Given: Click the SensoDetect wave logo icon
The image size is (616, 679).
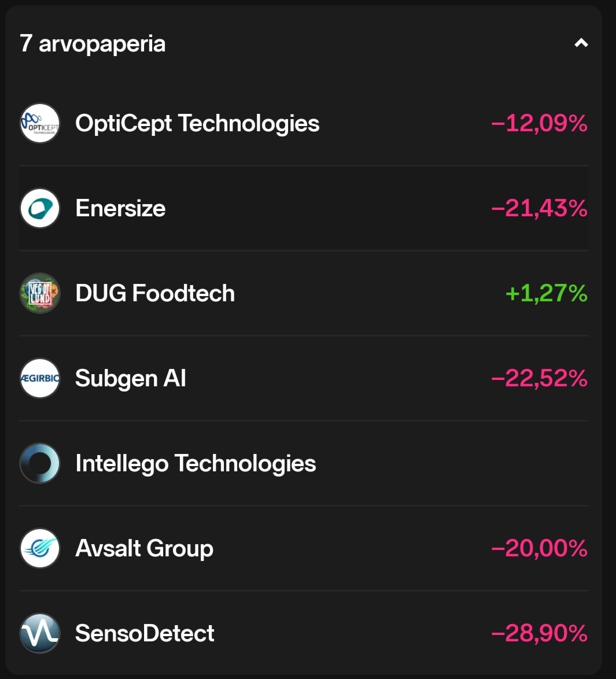Looking at the screenshot, I should [40, 633].
